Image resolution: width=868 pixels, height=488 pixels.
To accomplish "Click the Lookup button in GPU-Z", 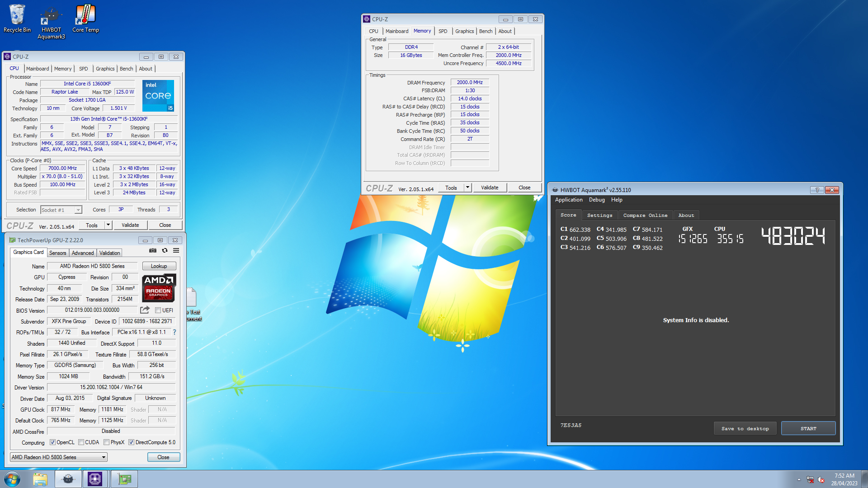I will 159,266.
